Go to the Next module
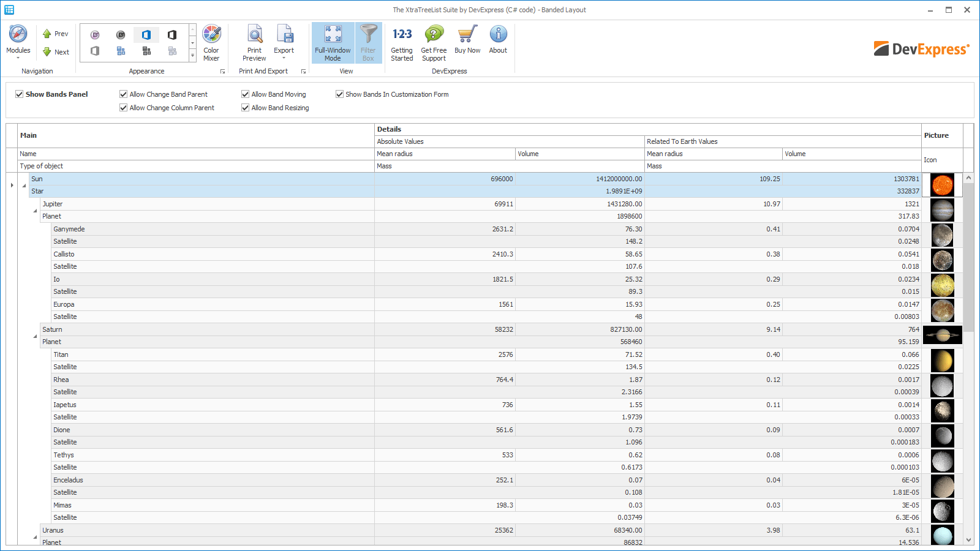 (55, 52)
